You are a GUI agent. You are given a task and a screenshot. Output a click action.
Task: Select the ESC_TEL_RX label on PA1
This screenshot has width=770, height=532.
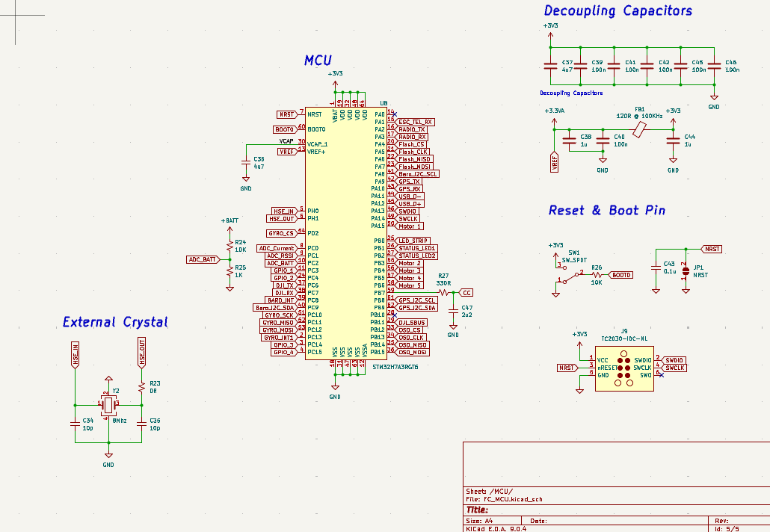pyautogui.click(x=415, y=122)
